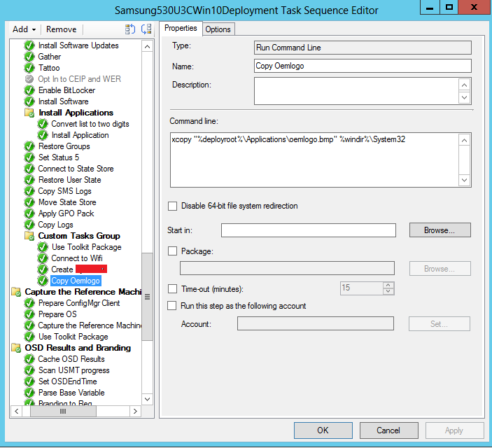This screenshot has width=492, height=448.
Task: Enable Disable 64-bit file system redirection
Action: [x=173, y=206]
